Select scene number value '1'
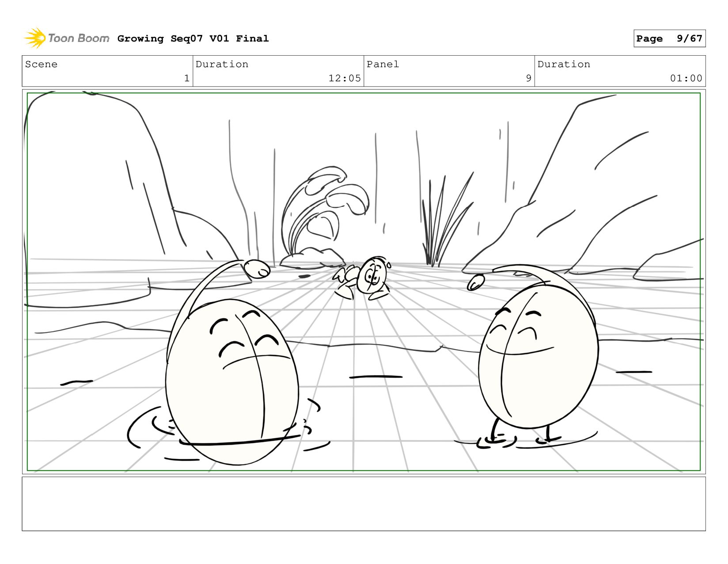 pyautogui.click(x=187, y=78)
